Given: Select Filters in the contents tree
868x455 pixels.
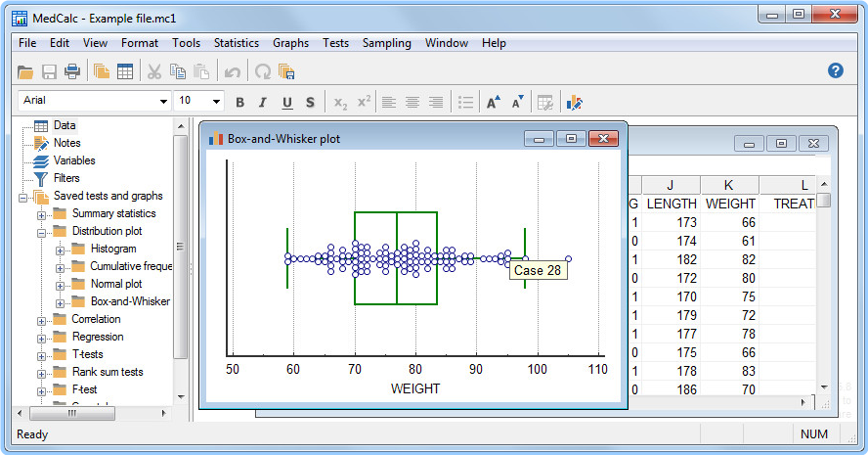Looking at the screenshot, I should [x=66, y=178].
